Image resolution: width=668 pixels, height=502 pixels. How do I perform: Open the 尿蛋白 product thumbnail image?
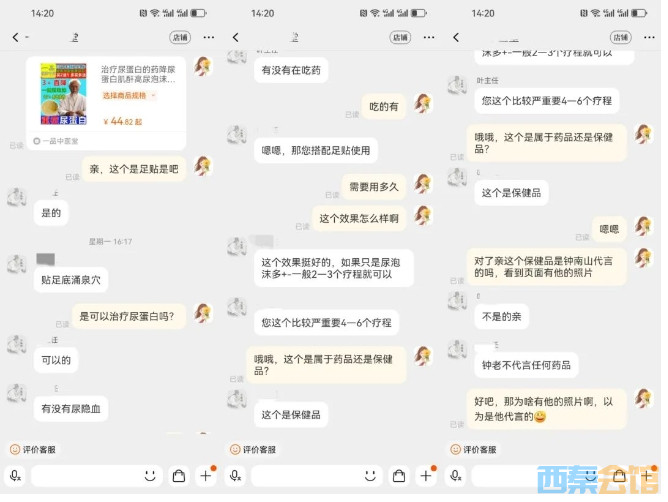coord(63,94)
